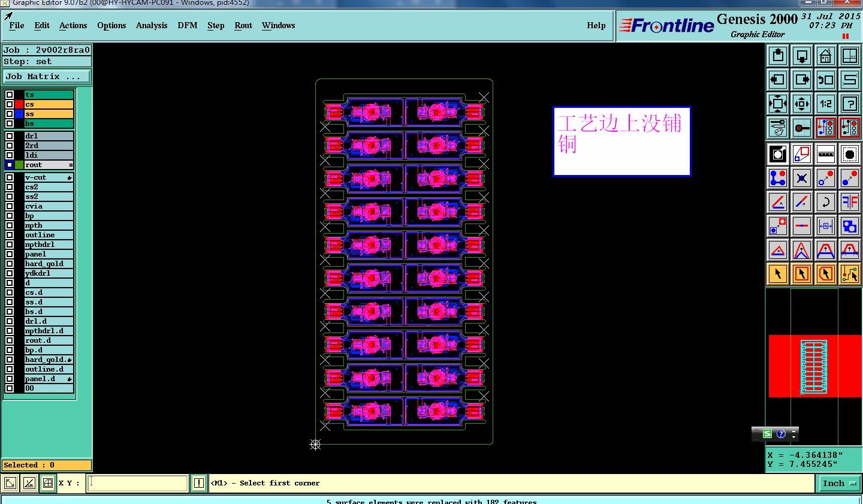The width and height of the screenshot is (863, 504).
Task: Click the delete feature X icon
Action: pyautogui.click(x=802, y=178)
